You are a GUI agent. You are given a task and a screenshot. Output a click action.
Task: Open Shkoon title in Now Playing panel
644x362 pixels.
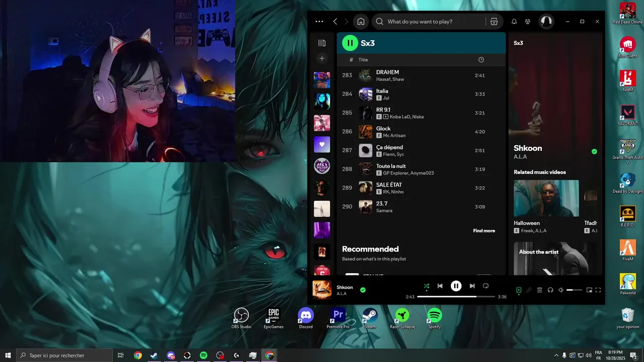(x=528, y=148)
